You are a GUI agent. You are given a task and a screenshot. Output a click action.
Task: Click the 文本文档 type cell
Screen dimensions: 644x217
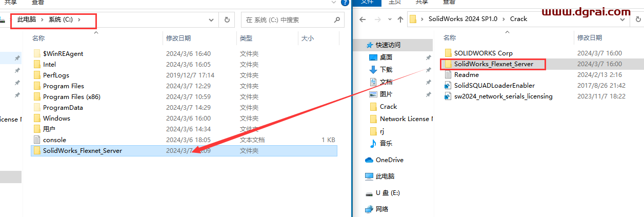(x=252, y=140)
